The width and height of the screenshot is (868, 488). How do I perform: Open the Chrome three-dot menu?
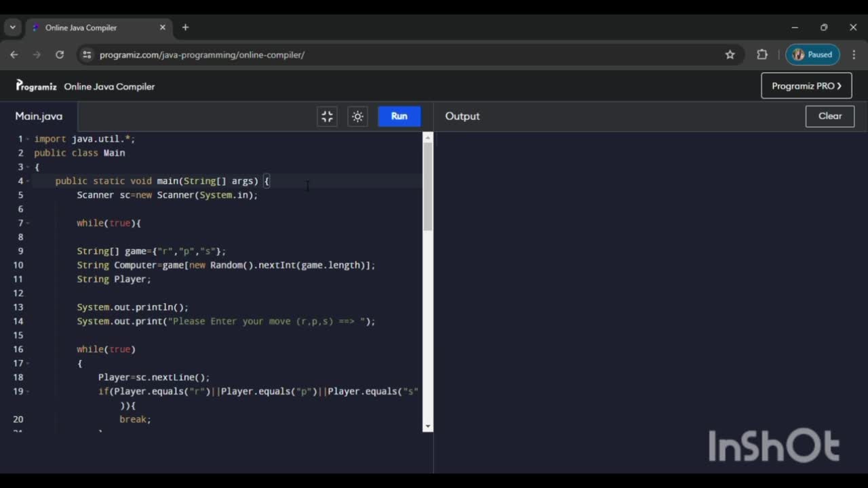coord(854,55)
